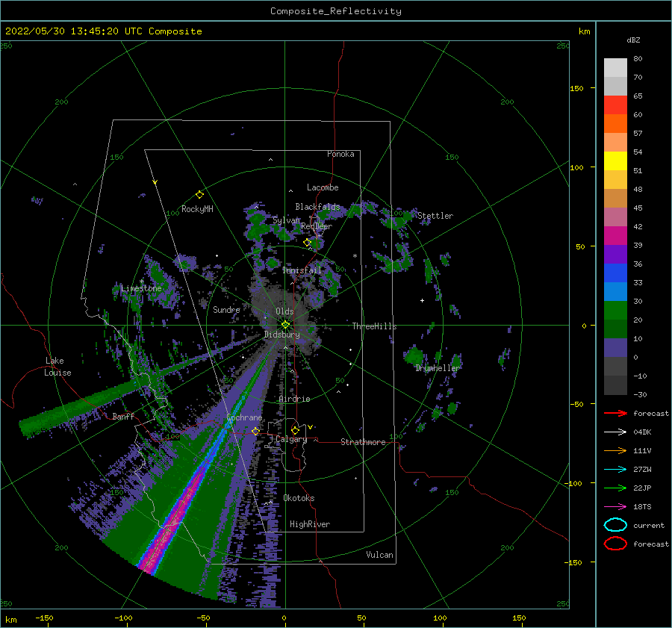The width and height of the screenshot is (672, 628).
Task: Click the yellow diamond marker near RockyMH
Action: tap(199, 195)
